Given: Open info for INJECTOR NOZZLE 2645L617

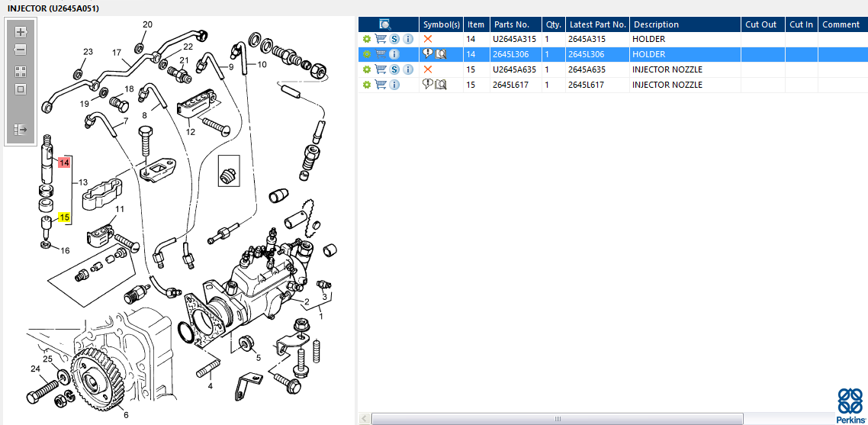Looking at the screenshot, I should [x=394, y=85].
